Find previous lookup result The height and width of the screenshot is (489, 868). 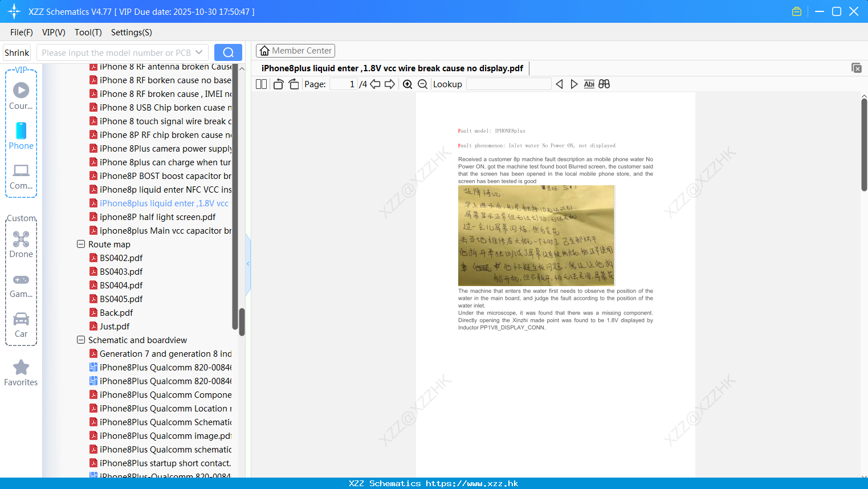click(559, 84)
